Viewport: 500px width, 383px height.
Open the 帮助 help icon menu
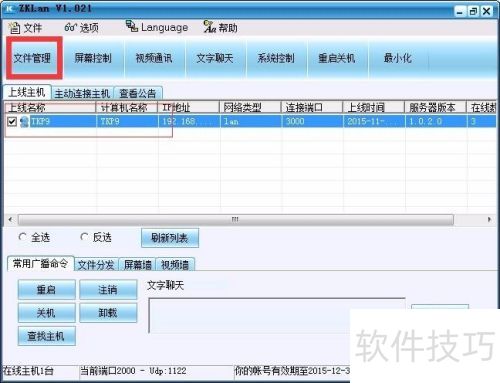point(210,27)
